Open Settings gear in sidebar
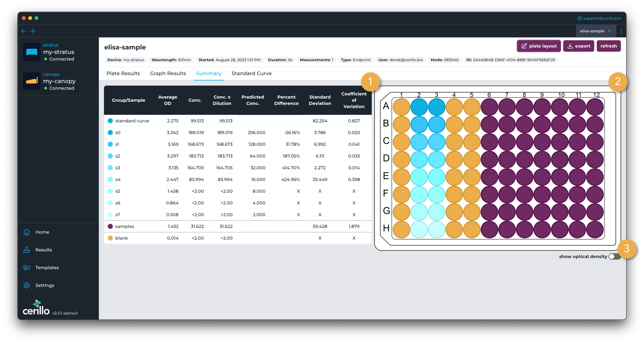Image resolution: width=644 pixels, height=343 pixels. pos(27,285)
